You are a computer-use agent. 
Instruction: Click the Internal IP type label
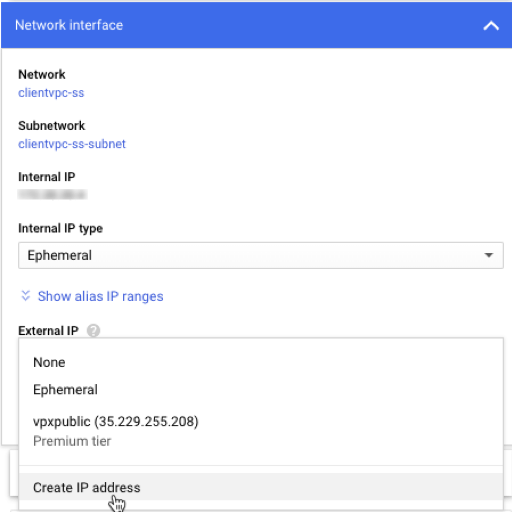60,228
